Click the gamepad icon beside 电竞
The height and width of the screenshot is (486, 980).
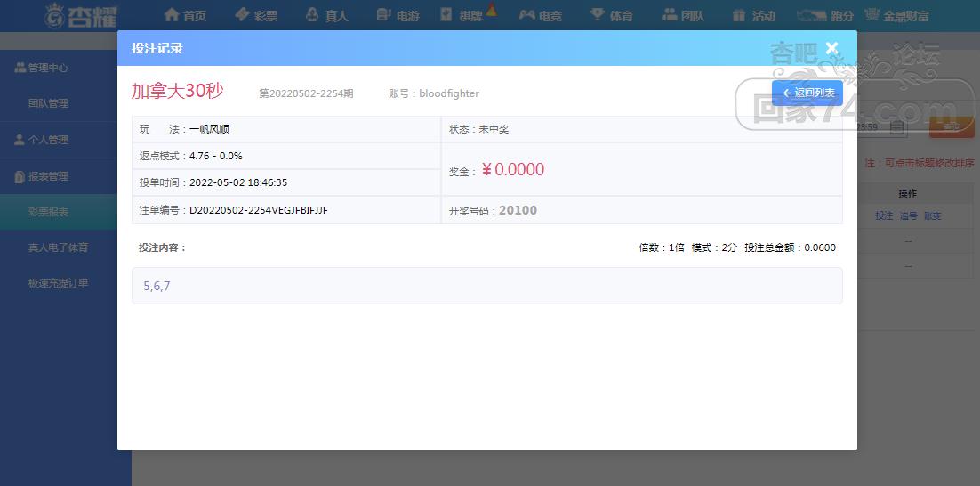click(526, 14)
